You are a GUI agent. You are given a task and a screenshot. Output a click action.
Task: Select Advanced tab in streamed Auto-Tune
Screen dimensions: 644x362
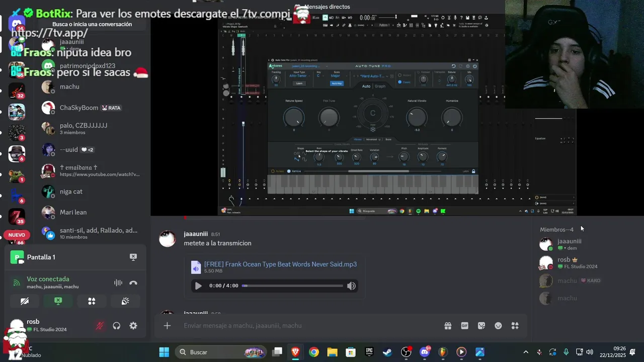point(372,139)
